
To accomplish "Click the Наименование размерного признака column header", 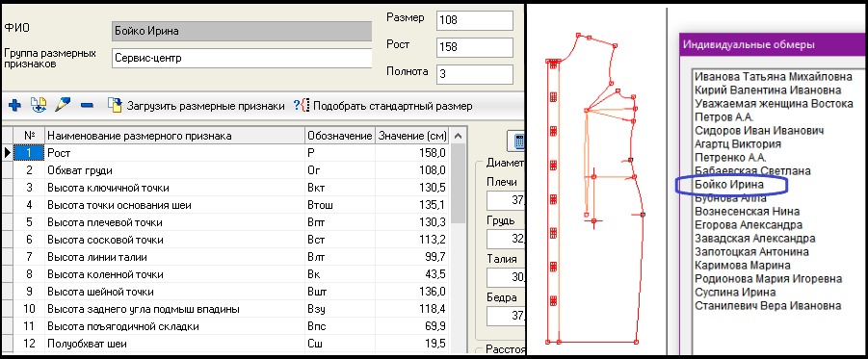I will pyautogui.click(x=174, y=136).
